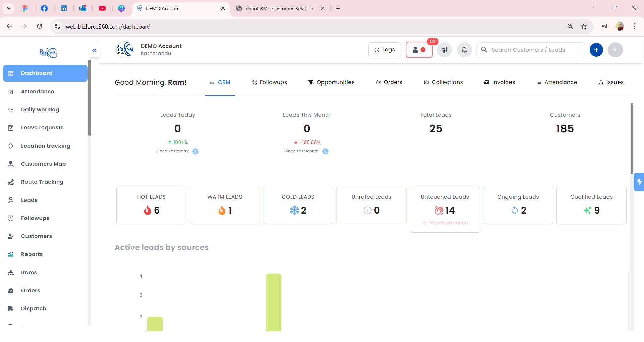Expand the tab search dropdown arrow
This screenshot has width=644, height=342.
click(9, 8)
